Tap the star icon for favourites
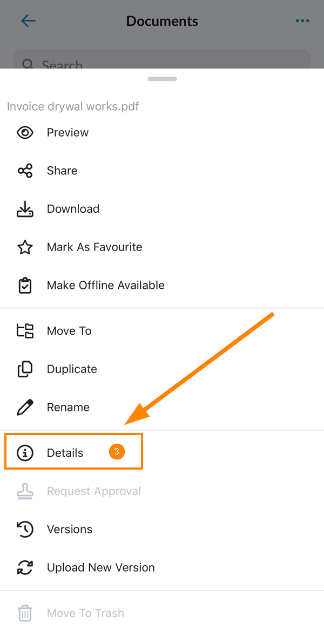324x644 pixels. point(25,247)
